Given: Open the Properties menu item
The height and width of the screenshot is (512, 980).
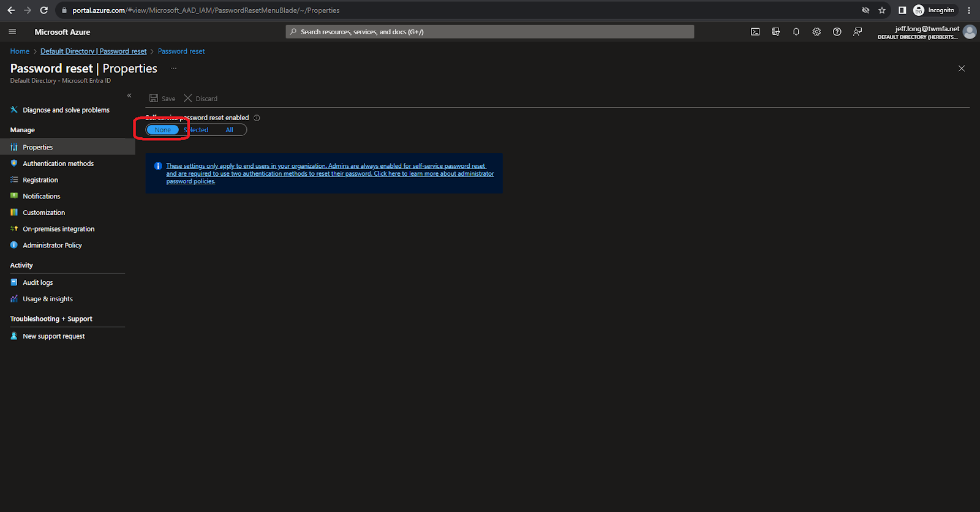Looking at the screenshot, I should [67, 147].
